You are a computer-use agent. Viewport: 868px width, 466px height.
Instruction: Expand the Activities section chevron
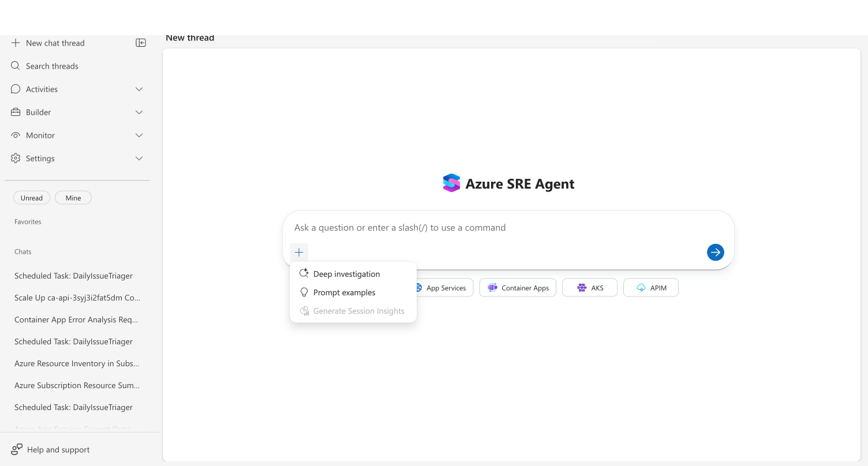(139, 89)
